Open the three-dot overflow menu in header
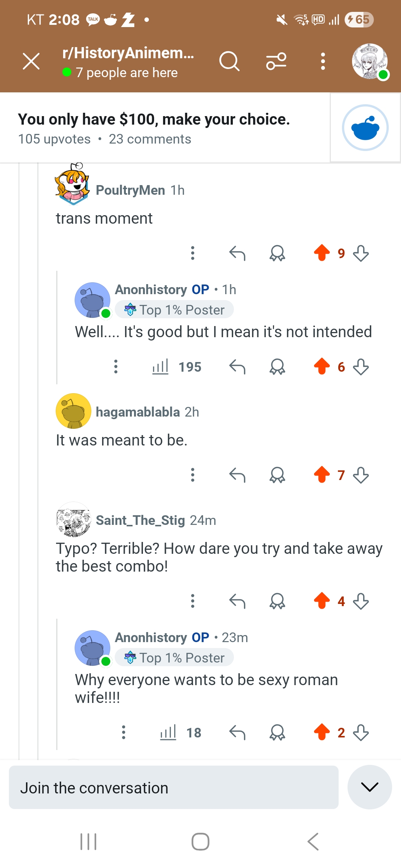 coord(323,61)
